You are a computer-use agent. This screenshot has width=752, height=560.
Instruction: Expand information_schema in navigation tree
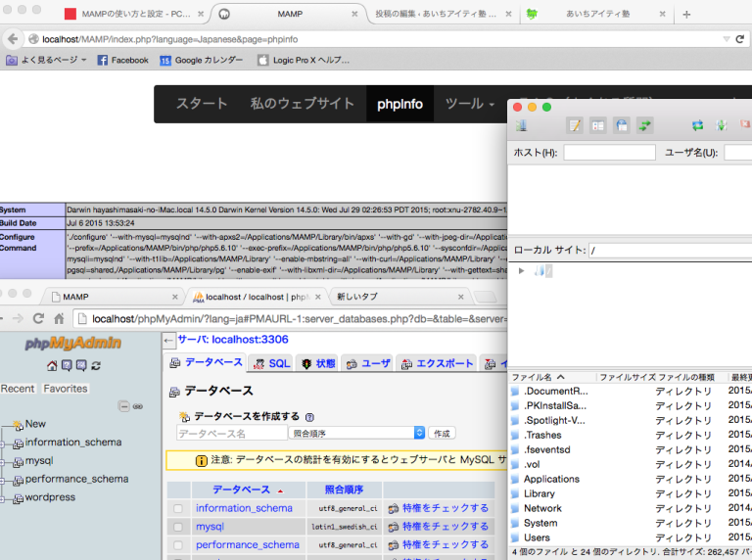click(2, 444)
